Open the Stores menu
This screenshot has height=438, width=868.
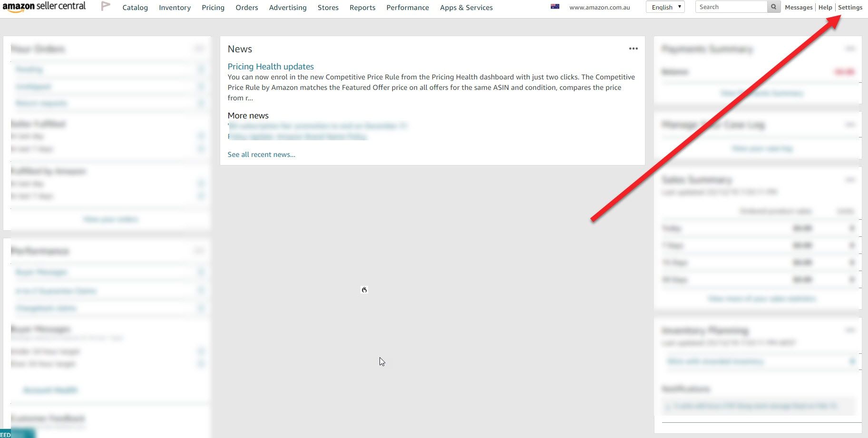[x=328, y=8]
